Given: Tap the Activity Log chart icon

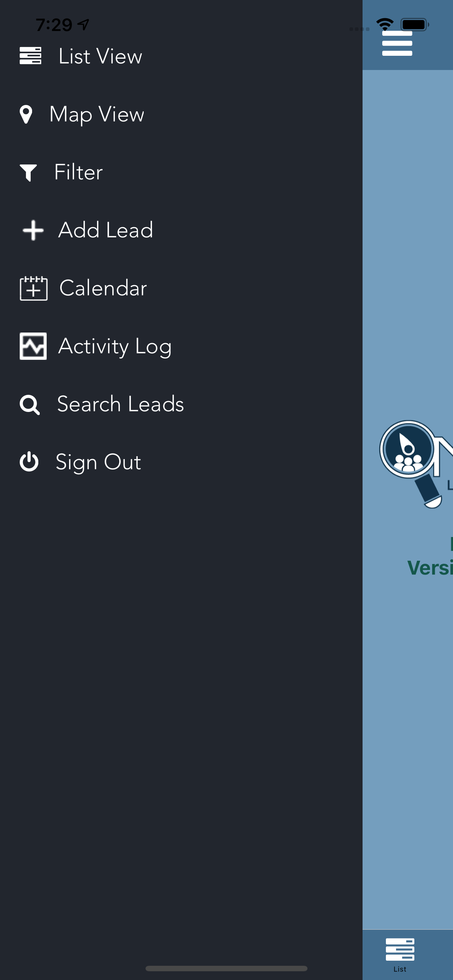Looking at the screenshot, I should [x=33, y=346].
